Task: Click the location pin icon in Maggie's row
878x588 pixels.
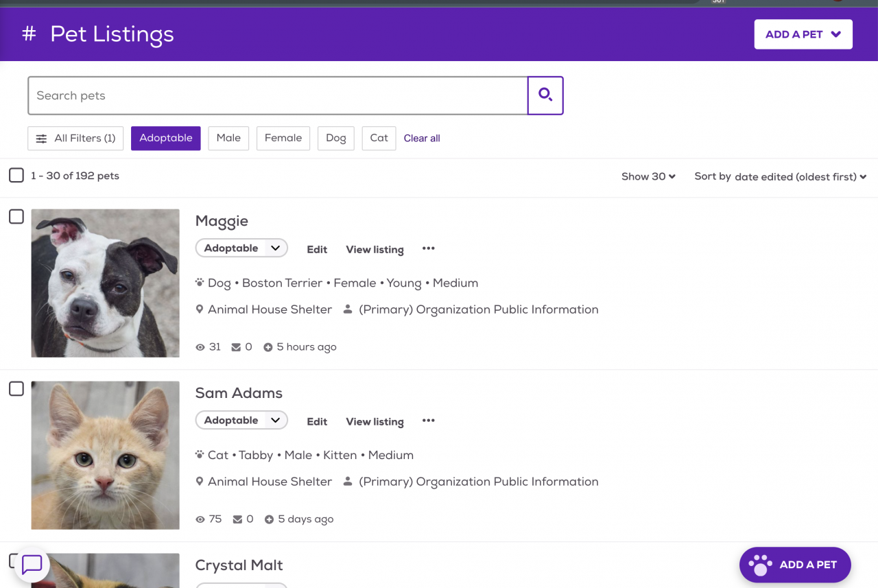Action: 200,309
